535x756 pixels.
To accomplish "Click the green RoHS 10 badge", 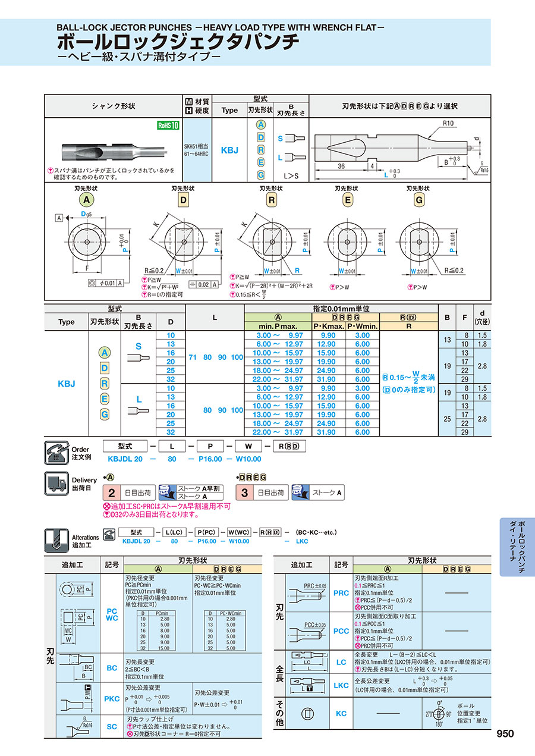I will click(x=168, y=125).
